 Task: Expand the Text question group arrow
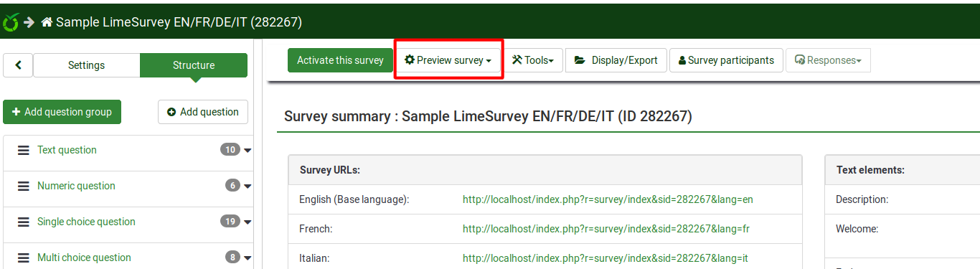click(248, 151)
